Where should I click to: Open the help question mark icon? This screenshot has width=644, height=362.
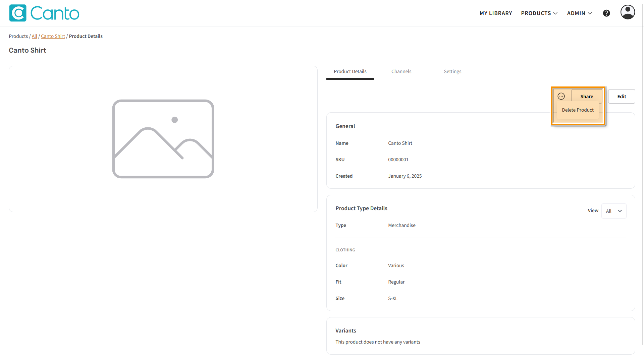click(x=606, y=13)
